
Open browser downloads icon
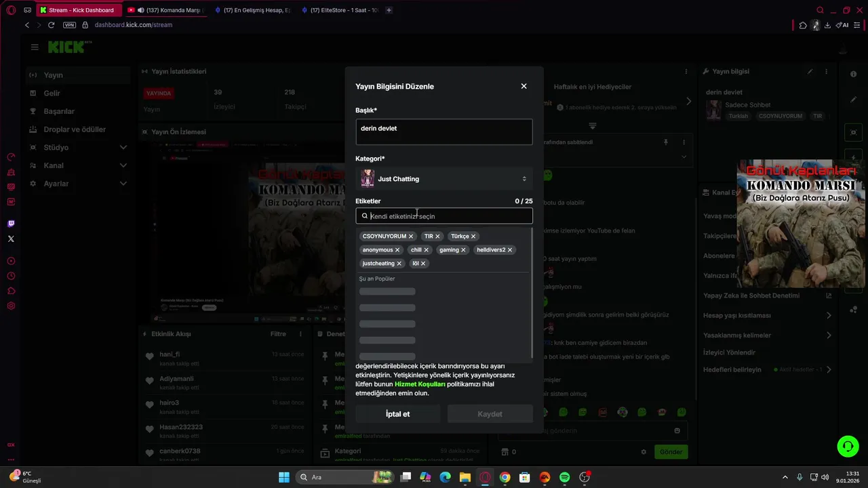827,25
